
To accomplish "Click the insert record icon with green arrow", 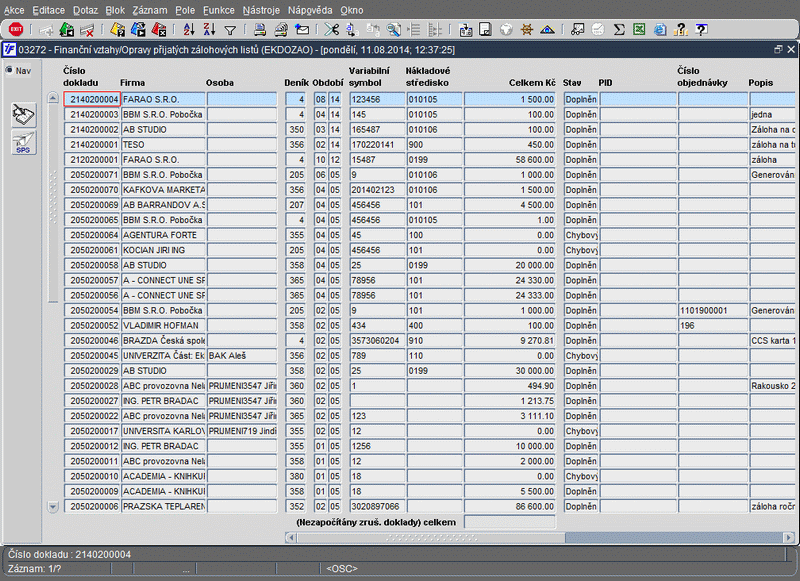I will tap(67, 30).
